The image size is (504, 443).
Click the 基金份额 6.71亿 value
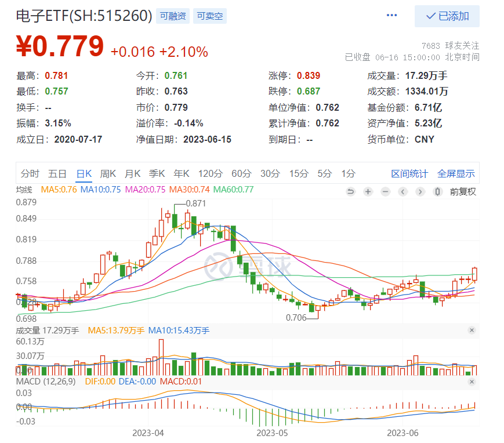pyautogui.click(x=428, y=107)
